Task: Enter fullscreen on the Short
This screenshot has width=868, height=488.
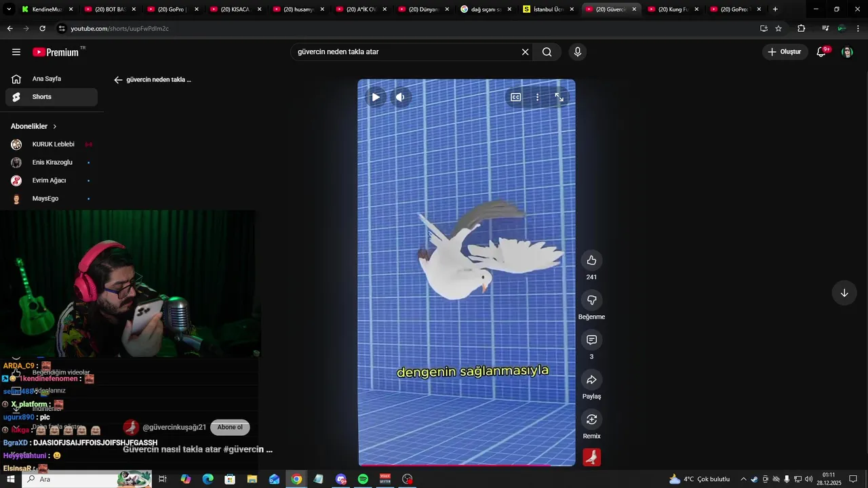Action: (x=559, y=97)
